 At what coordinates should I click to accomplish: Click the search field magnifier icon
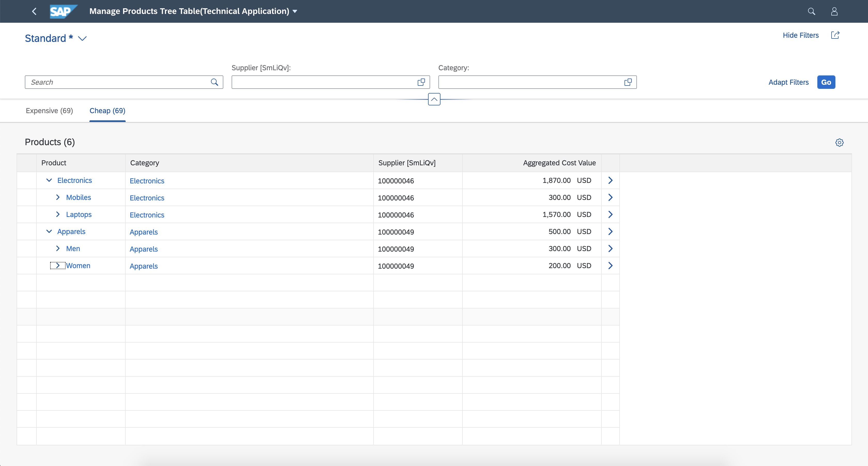(214, 82)
